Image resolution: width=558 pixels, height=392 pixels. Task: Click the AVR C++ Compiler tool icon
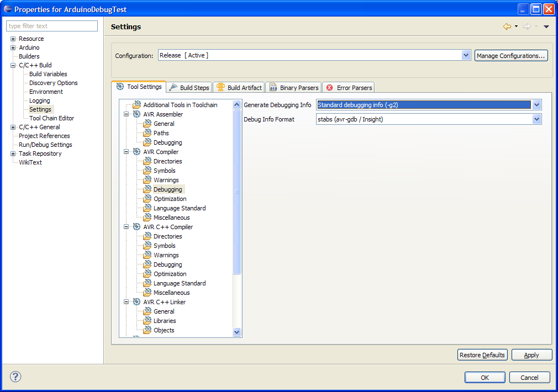136,227
